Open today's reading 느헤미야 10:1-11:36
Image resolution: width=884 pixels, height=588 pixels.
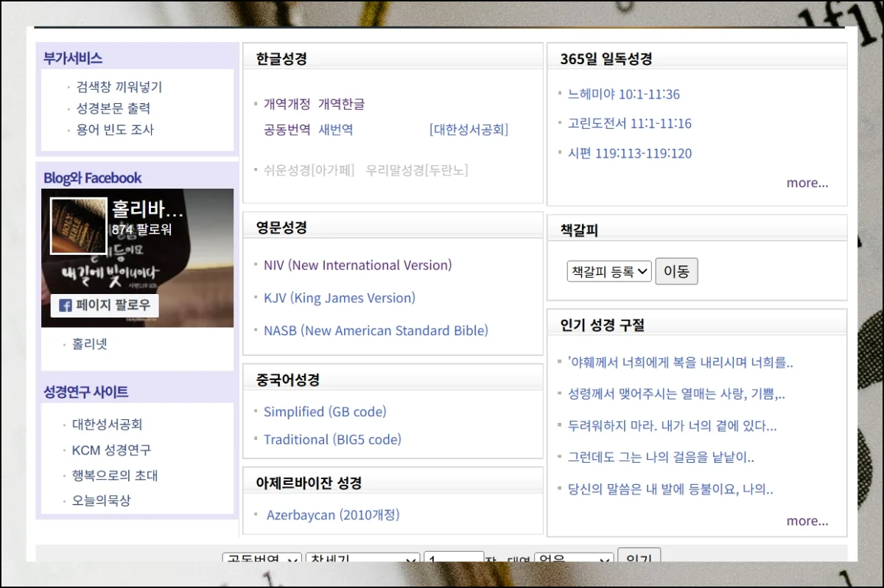click(x=623, y=94)
